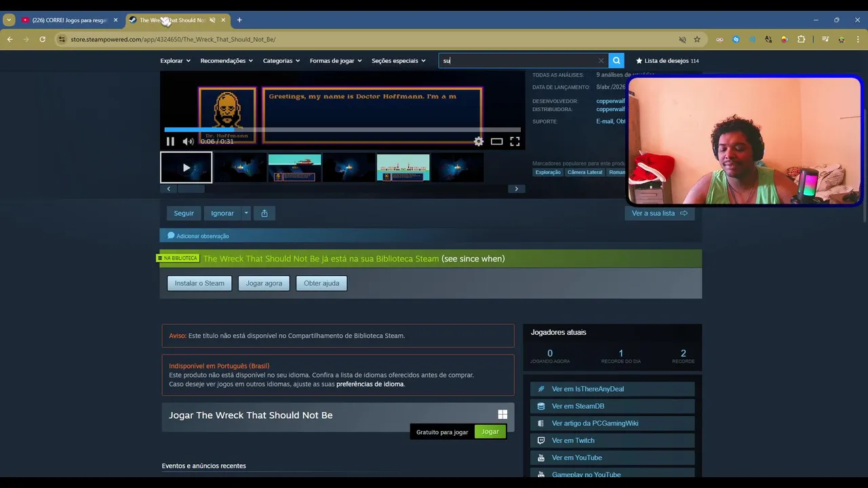Mute the trailer volume speaker icon
The image size is (868, 488).
pos(188,142)
